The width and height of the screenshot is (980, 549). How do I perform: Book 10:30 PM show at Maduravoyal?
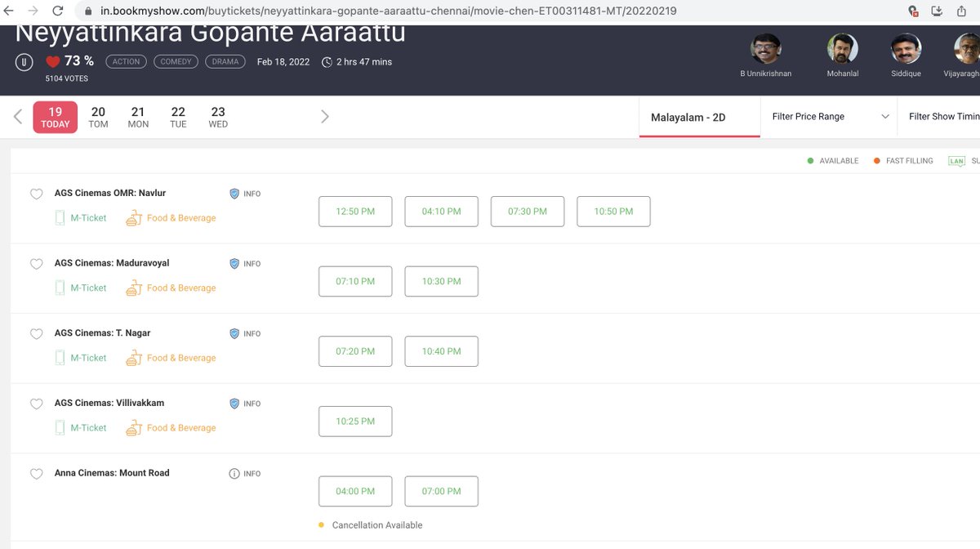[x=441, y=281]
